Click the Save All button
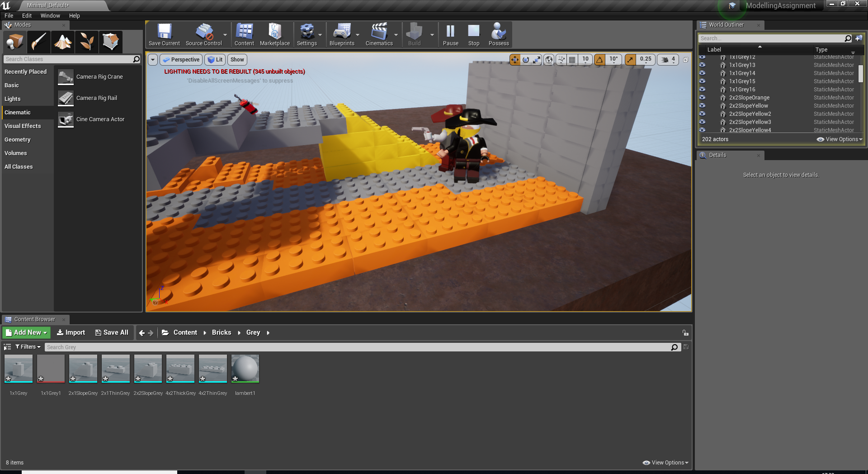 (x=112, y=332)
